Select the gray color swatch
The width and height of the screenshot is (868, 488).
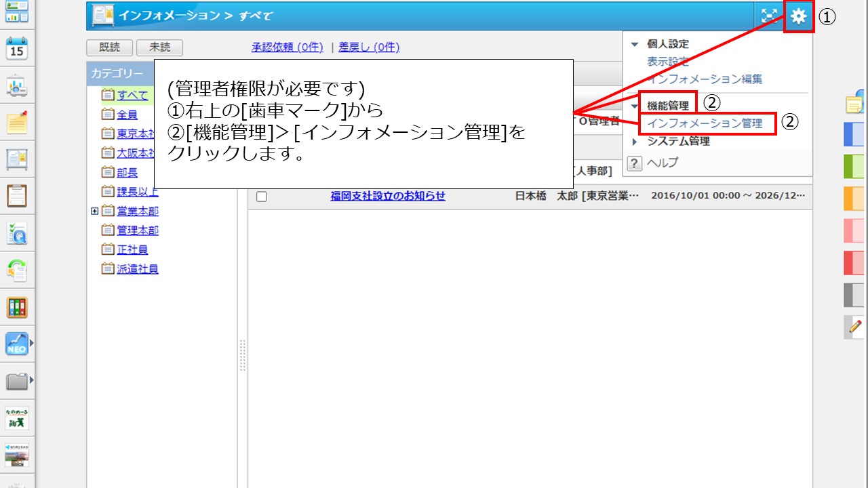[854, 295]
